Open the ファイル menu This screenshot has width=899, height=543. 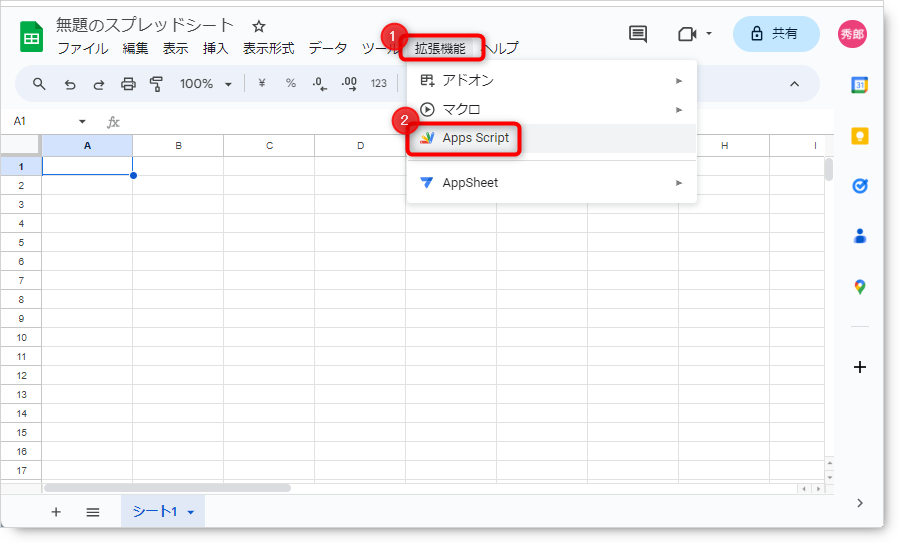tap(83, 48)
